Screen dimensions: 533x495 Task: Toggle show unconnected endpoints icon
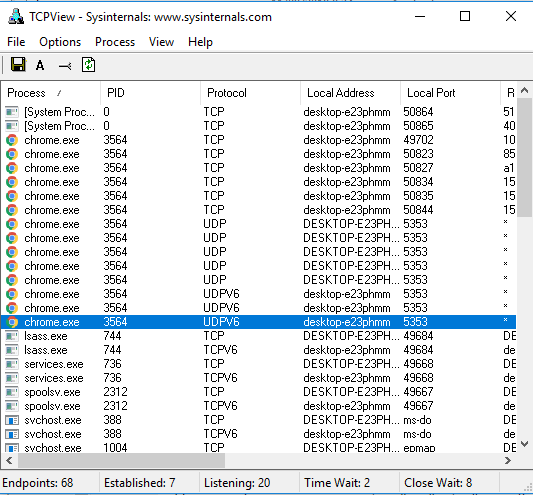[x=65, y=66]
